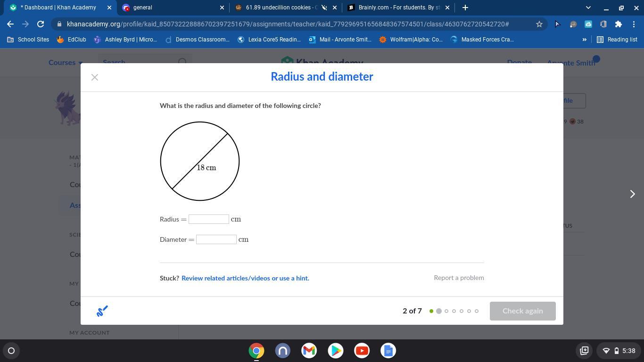The height and width of the screenshot is (362, 644).
Task: Open the Masked Forces bookmark
Action: point(482,40)
